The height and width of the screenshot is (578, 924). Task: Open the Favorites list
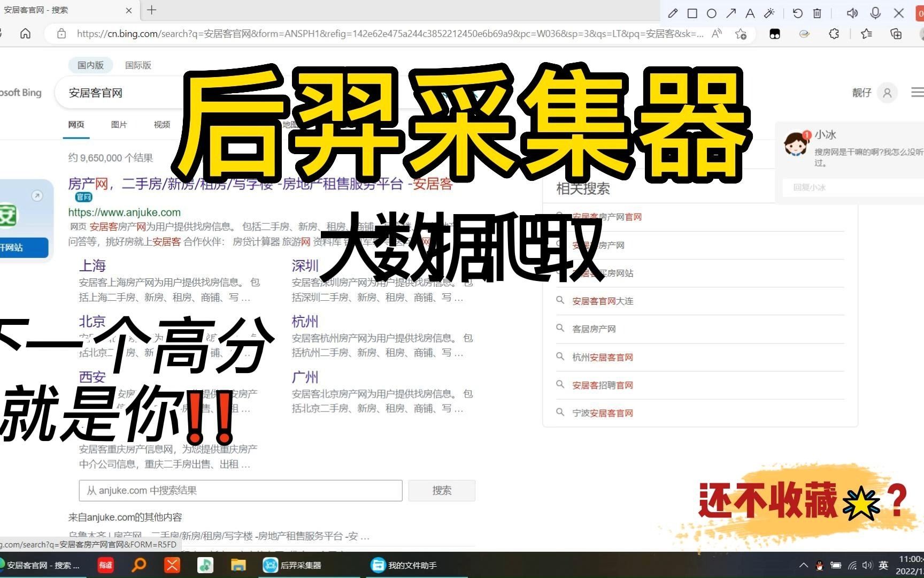[867, 34]
